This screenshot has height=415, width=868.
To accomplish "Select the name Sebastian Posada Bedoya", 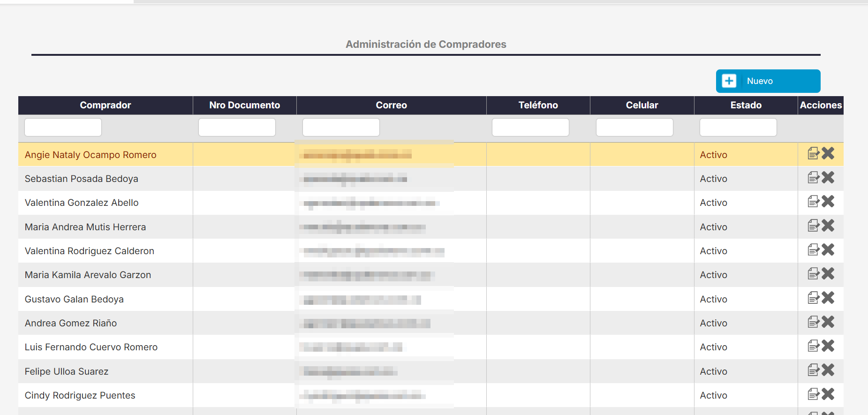I will [x=82, y=179].
